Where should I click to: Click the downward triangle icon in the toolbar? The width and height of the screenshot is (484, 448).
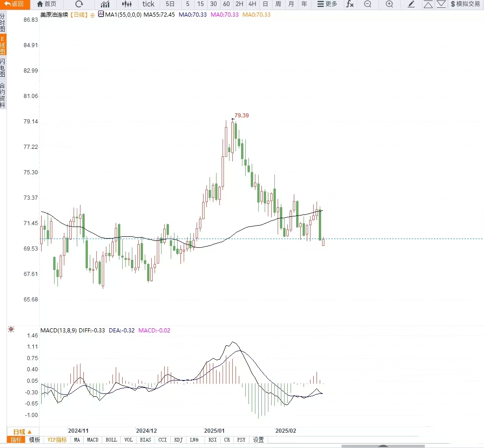point(441,4)
